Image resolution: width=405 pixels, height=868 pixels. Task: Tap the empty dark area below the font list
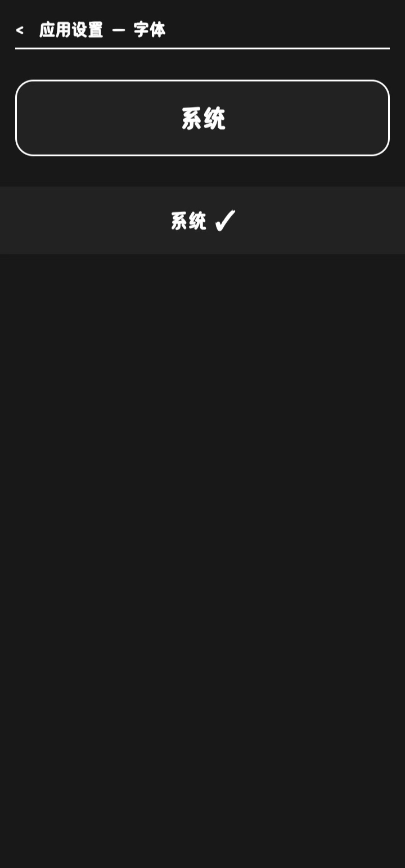[x=202, y=561]
